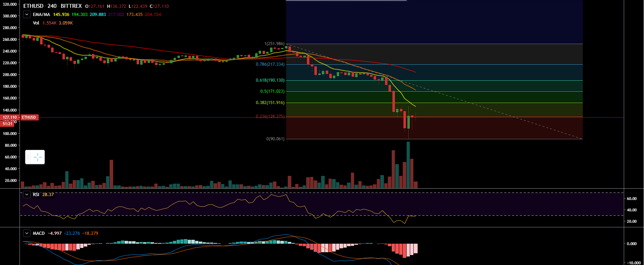Click the red ETHUSD price line tag
644x265 pixels.
29,117
